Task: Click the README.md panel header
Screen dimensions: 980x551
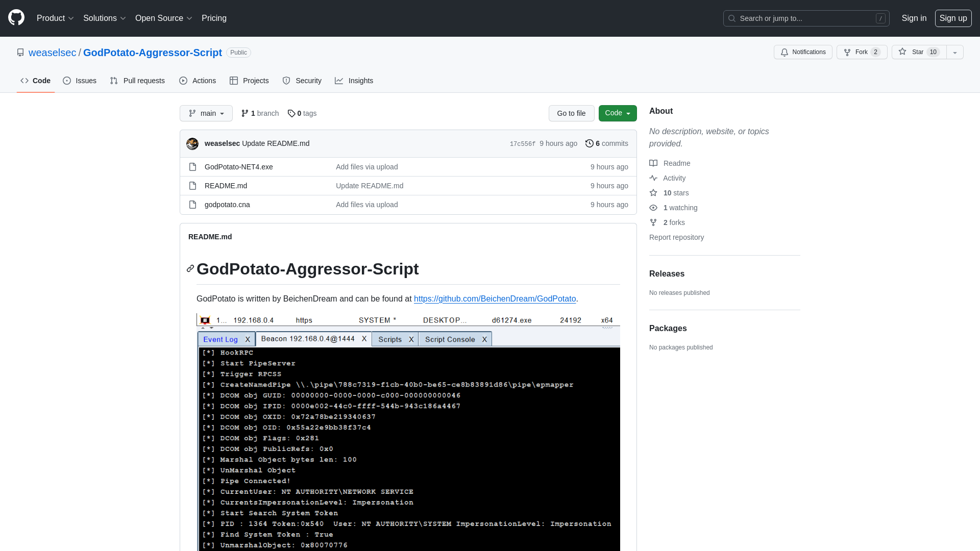Action: click(x=210, y=237)
